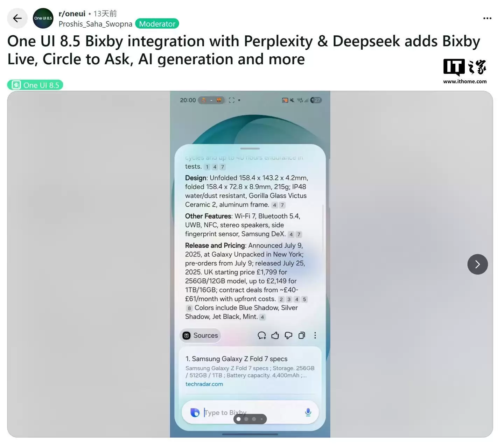The width and height of the screenshot is (504, 447).
Task: Open the r/oneui community avatar
Action: pyautogui.click(x=43, y=18)
